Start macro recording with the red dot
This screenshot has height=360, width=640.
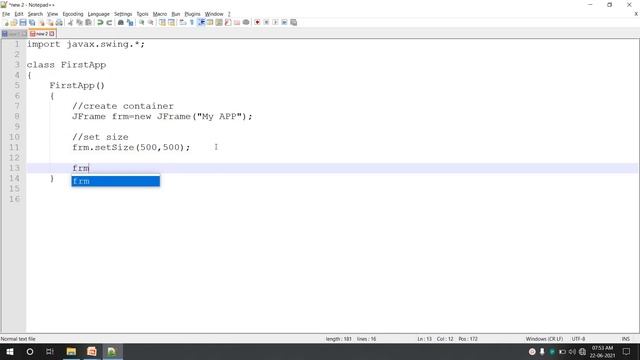click(x=257, y=23)
